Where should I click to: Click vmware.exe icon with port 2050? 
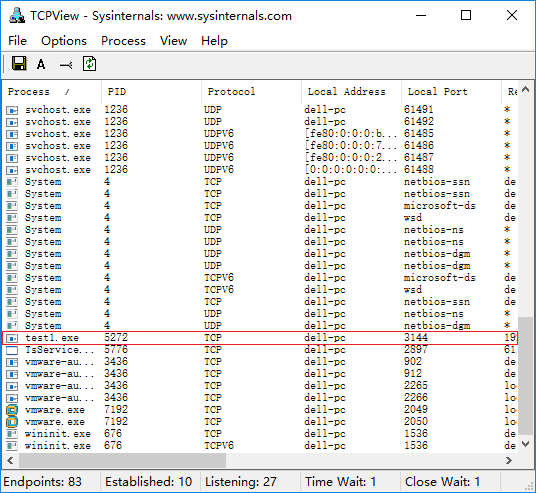(12, 422)
